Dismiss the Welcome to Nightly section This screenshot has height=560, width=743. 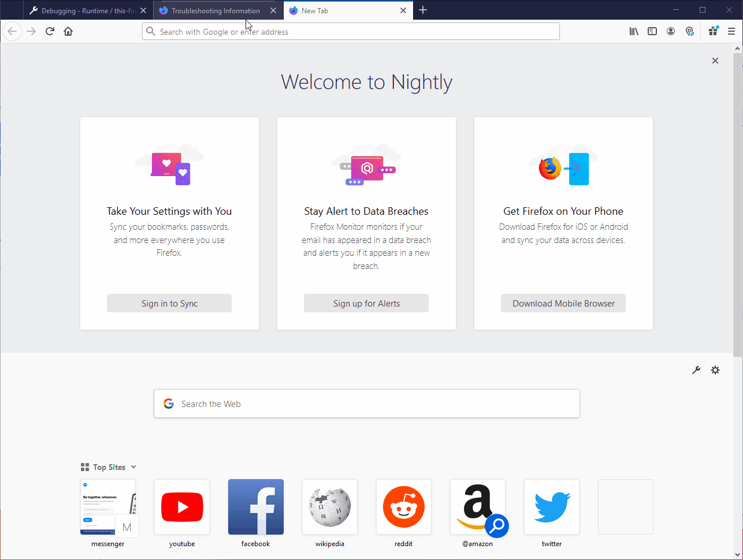pos(715,61)
